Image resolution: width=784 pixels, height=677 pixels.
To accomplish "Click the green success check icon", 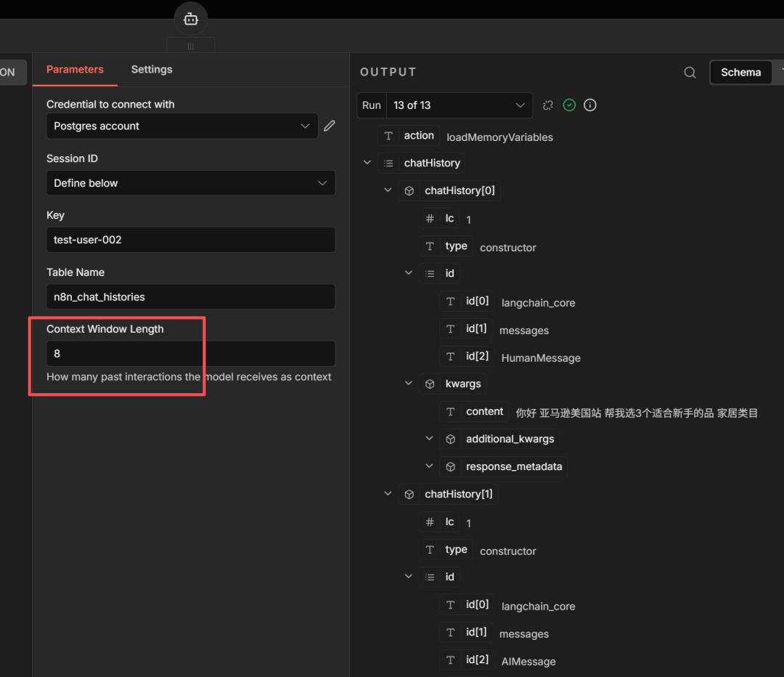I will [569, 105].
